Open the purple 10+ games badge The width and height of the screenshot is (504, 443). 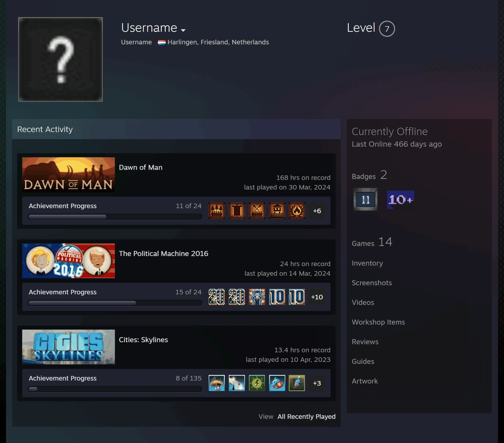tap(400, 200)
